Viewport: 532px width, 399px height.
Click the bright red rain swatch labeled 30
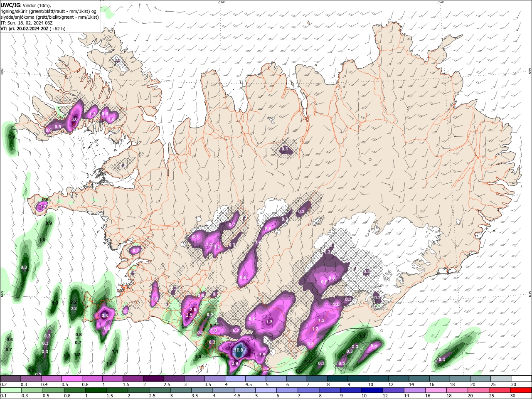[x=521, y=390]
